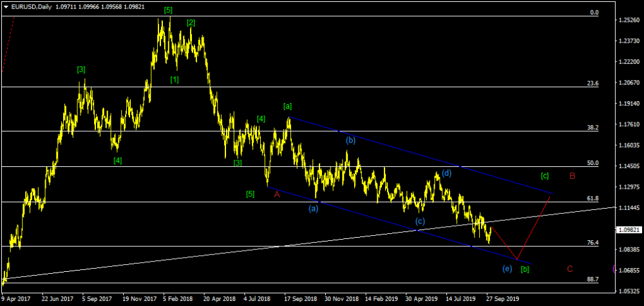This screenshot has height=306, width=644.
Task: Click the EURUSD,Daily chart title text
Action: (x=31, y=7)
